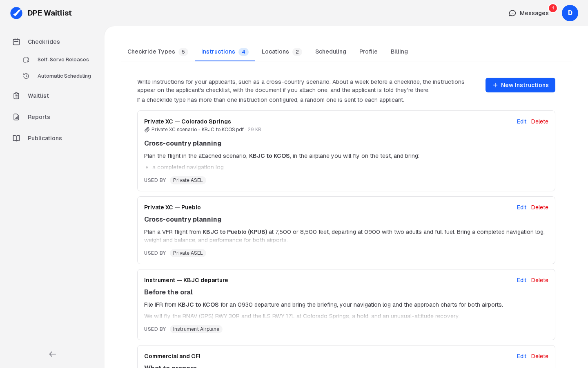Image resolution: width=588 pixels, height=368 pixels.
Task: Click the red notification badge on Messages
Action: pyautogui.click(x=553, y=8)
